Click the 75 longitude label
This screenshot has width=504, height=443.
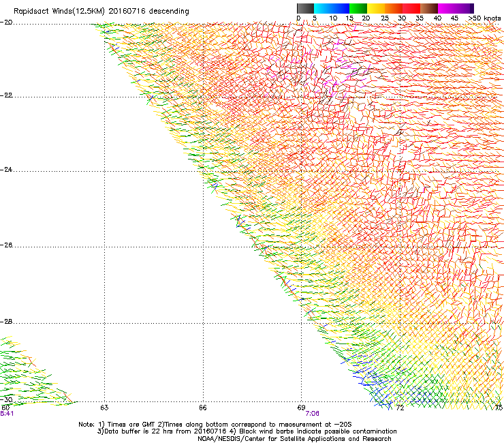pos(499,408)
